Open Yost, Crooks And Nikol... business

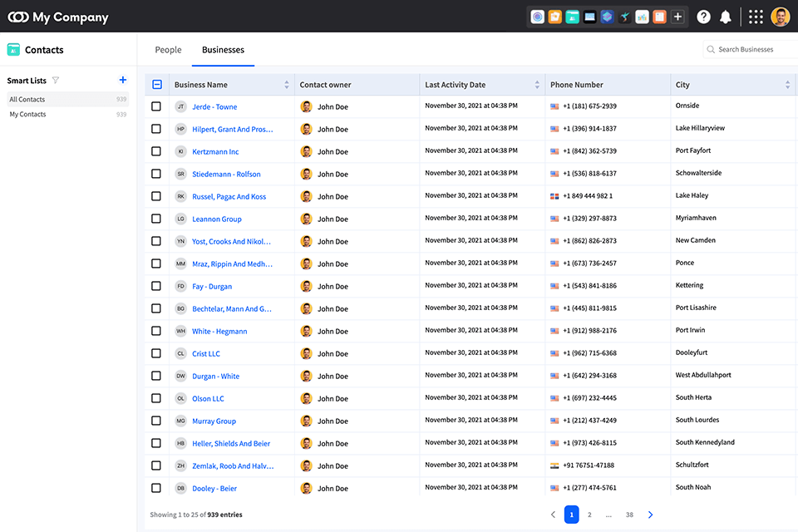[x=231, y=241]
